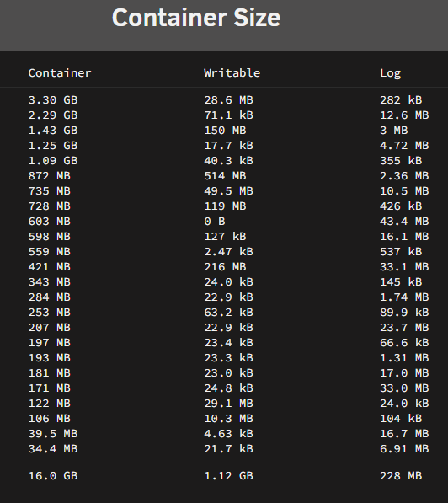448x503 pixels.
Task: Click the 537 kB log value
Action: [x=401, y=251]
